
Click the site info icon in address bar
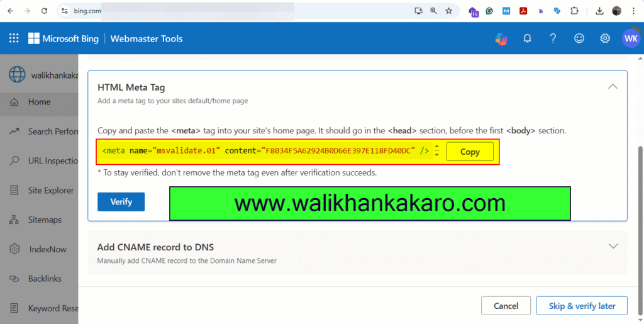click(x=65, y=11)
